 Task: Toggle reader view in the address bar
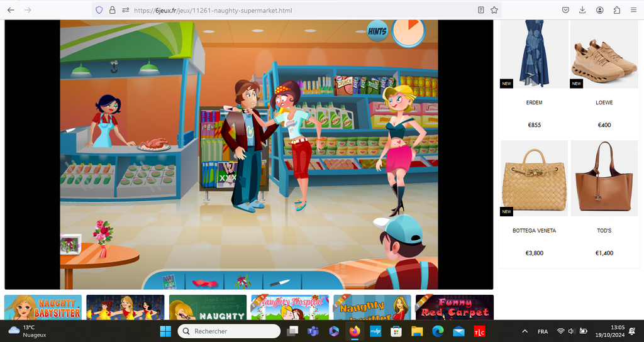coord(481,10)
